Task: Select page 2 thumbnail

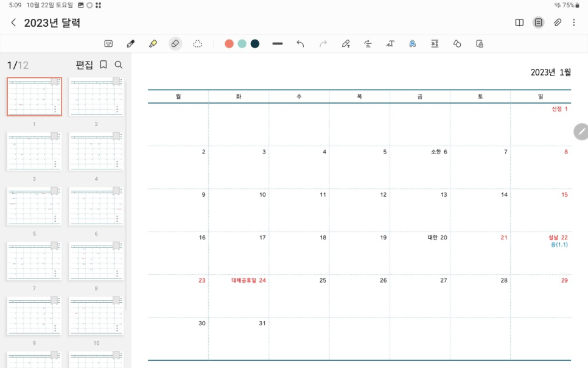Action: 96,96
